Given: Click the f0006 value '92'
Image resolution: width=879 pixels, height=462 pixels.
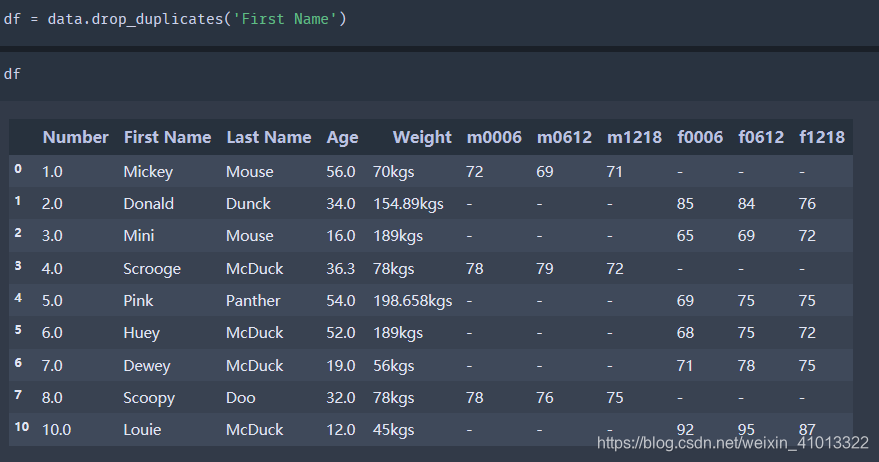Looking at the screenshot, I should pyautogui.click(x=685, y=429).
